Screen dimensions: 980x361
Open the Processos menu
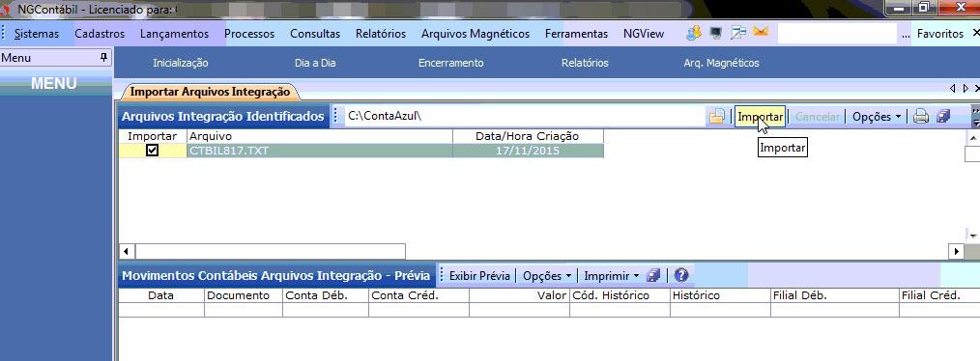(249, 34)
